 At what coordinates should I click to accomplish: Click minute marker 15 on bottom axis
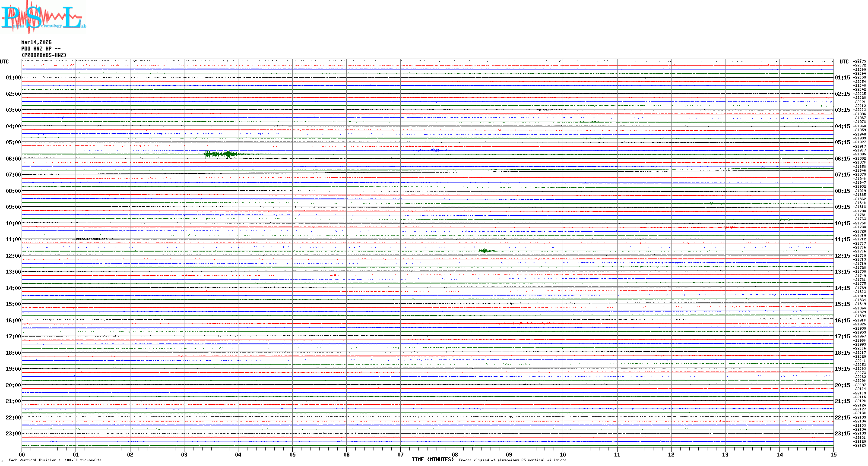(833, 455)
